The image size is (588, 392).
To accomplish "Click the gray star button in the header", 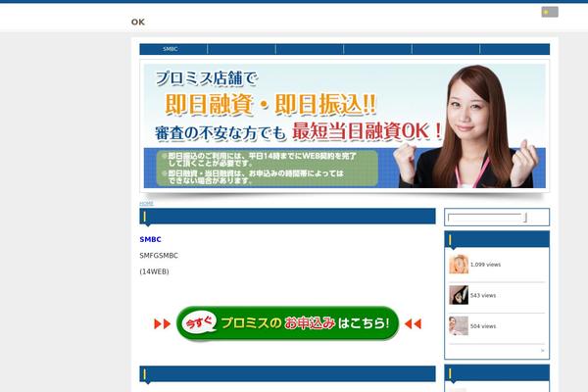I will tap(550, 12).
